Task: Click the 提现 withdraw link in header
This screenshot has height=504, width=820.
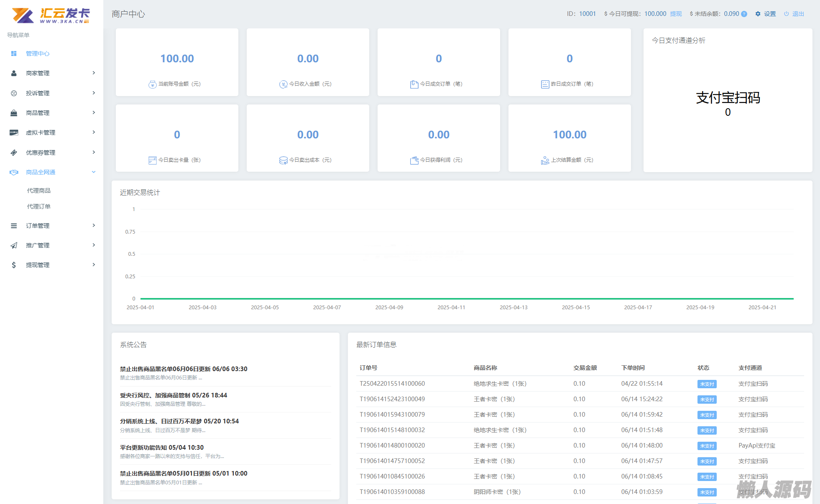Action: (676, 14)
